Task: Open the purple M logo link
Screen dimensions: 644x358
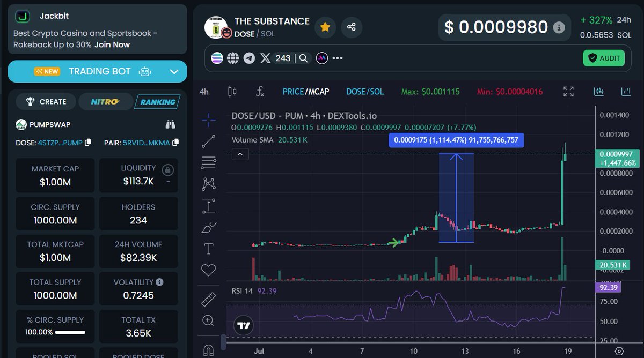Action: [x=321, y=58]
